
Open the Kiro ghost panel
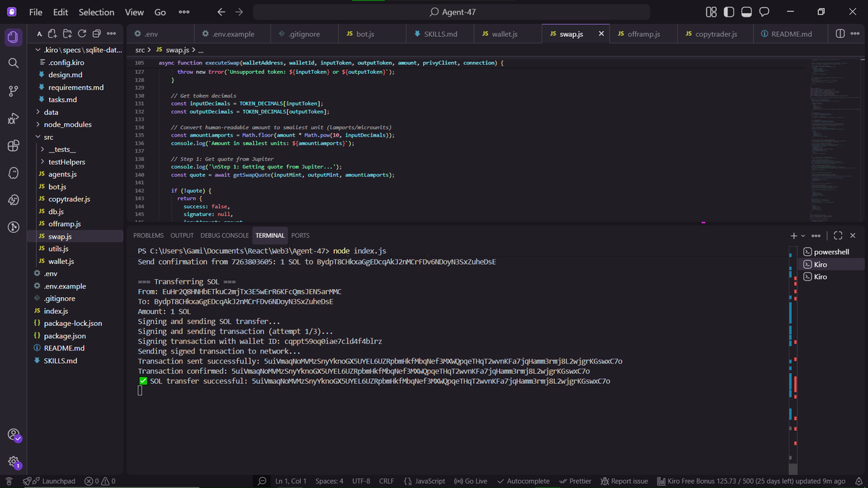12,174
